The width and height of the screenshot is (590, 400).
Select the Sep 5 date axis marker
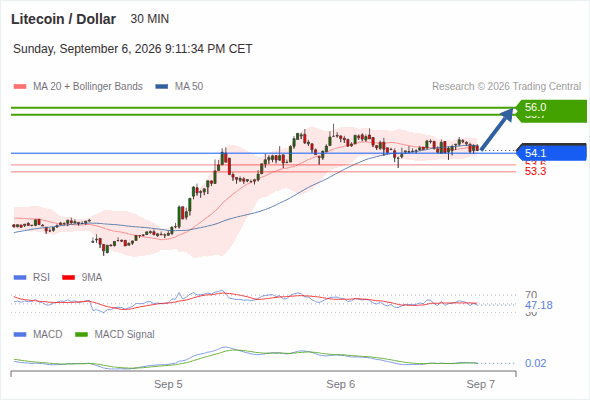click(168, 384)
